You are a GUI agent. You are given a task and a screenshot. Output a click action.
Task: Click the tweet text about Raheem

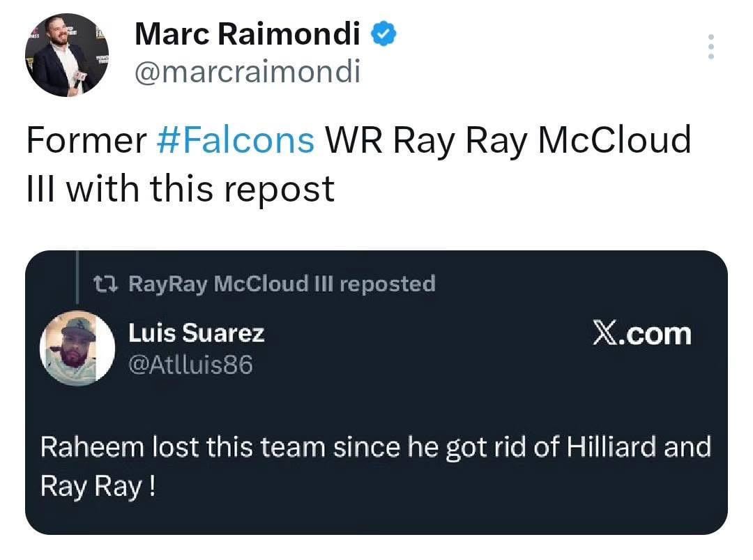tap(376, 447)
